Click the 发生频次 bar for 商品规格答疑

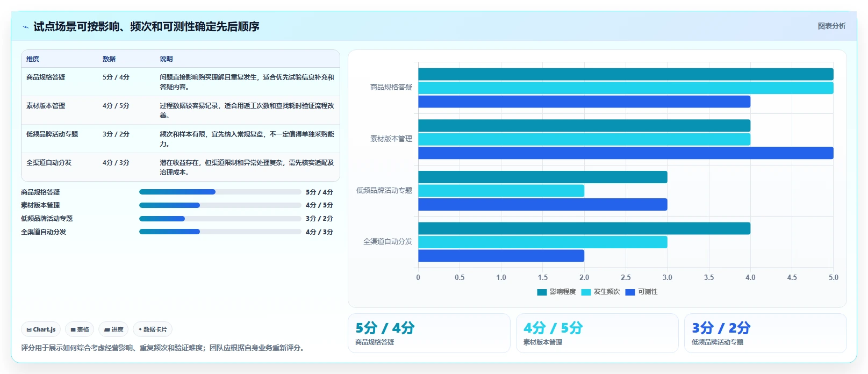[626, 88]
